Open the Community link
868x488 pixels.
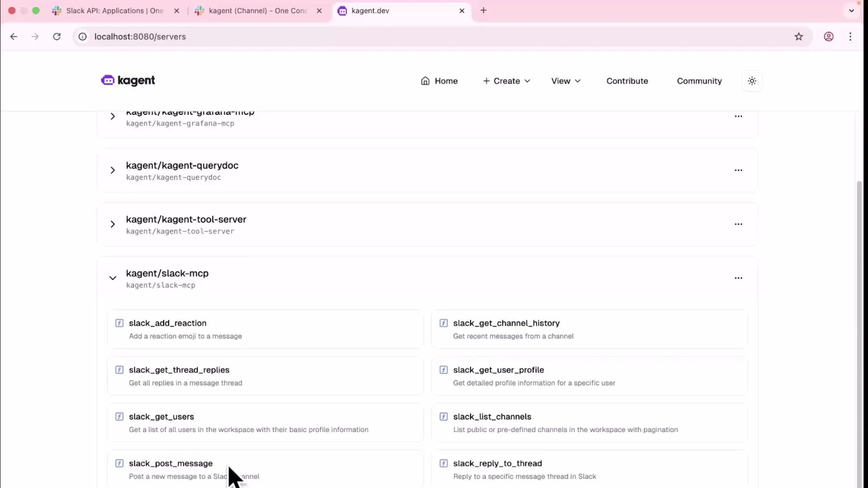(699, 81)
